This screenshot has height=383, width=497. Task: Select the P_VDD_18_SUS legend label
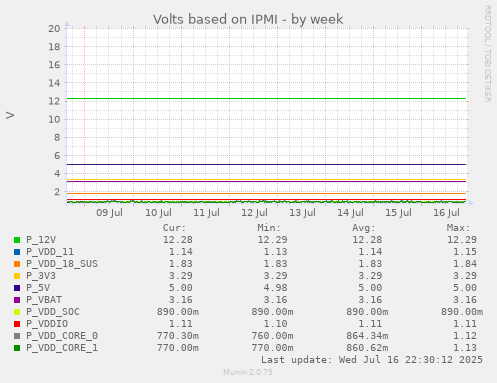coord(62,264)
